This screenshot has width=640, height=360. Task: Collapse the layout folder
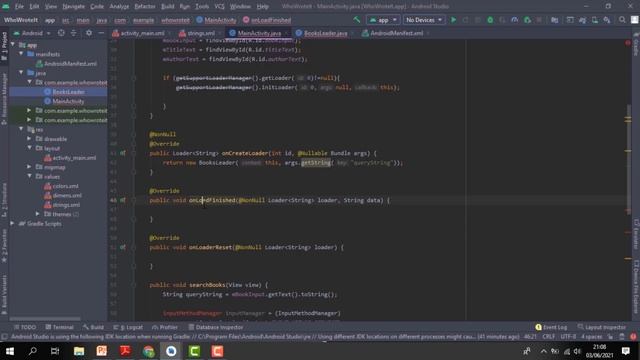pyautogui.click(x=29, y=148)
